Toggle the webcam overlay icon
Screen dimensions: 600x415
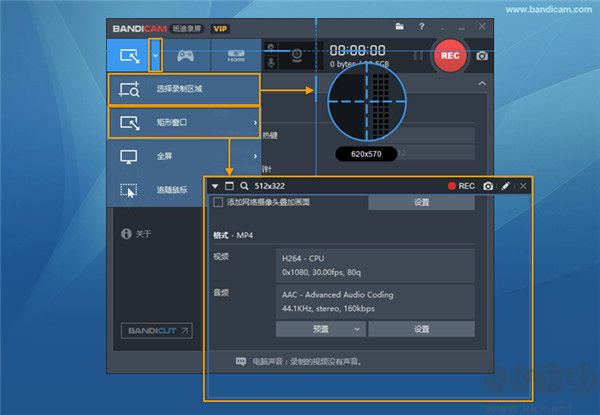297,56
